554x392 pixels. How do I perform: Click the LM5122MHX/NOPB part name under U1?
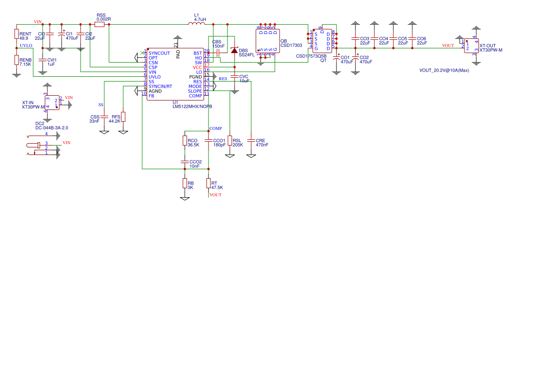click(x=192, y=107)
